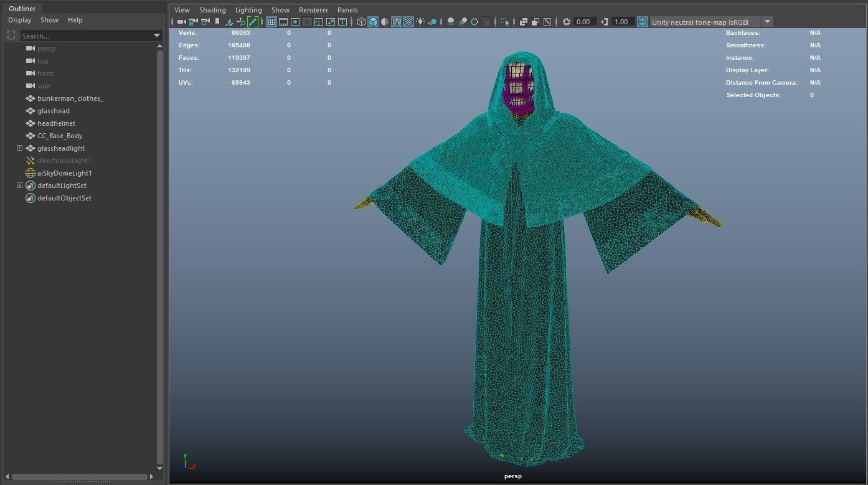The height and width of the screenshot is (485, 868).
Task: Open the Outliner search options dropdown arrow
Action: pos(157,35)
